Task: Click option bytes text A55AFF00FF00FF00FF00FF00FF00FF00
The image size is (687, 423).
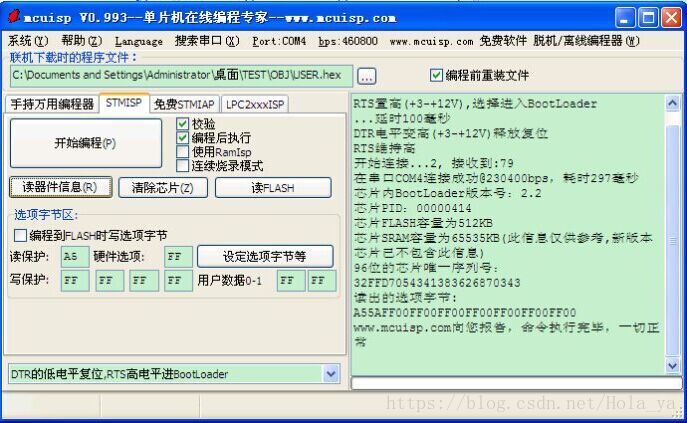Action: pyautogui.click(x=464, y=313)
